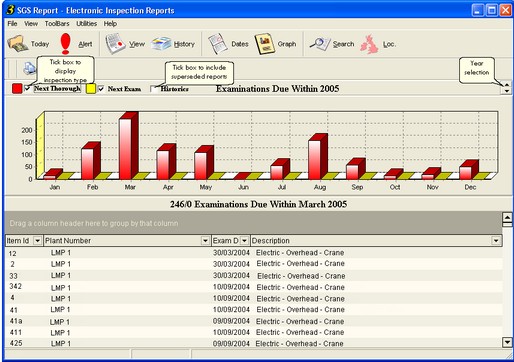Increase the year with the up spinner

click(507, 85)
